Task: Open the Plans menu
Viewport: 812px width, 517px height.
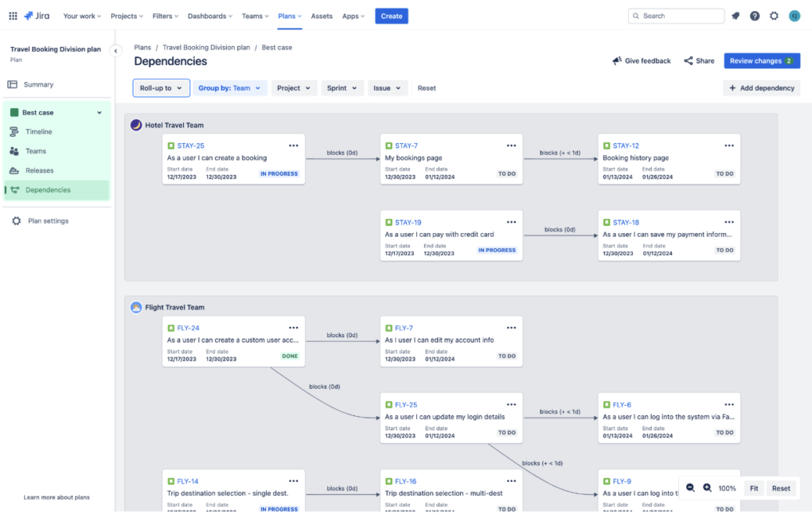Action: pyautogui.click(x=290, y=16)
